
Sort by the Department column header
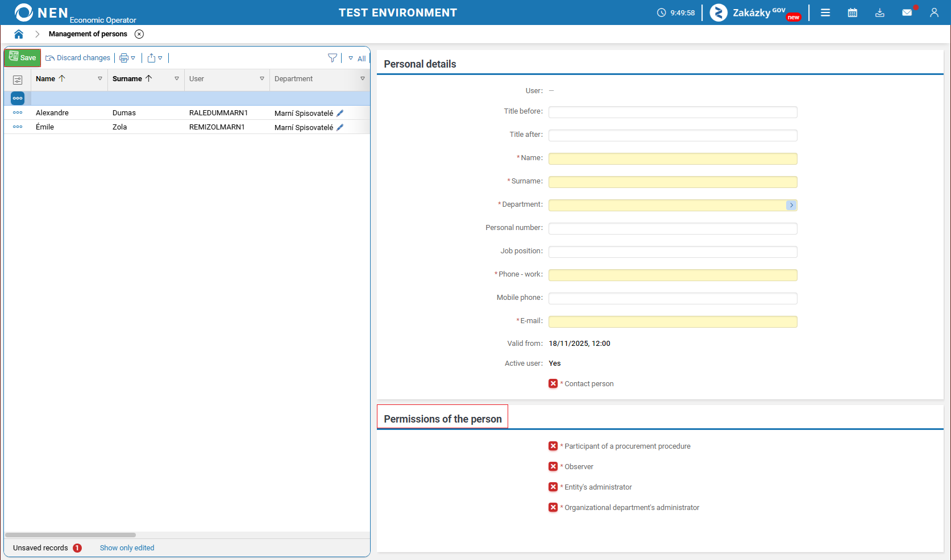[293, 79]
